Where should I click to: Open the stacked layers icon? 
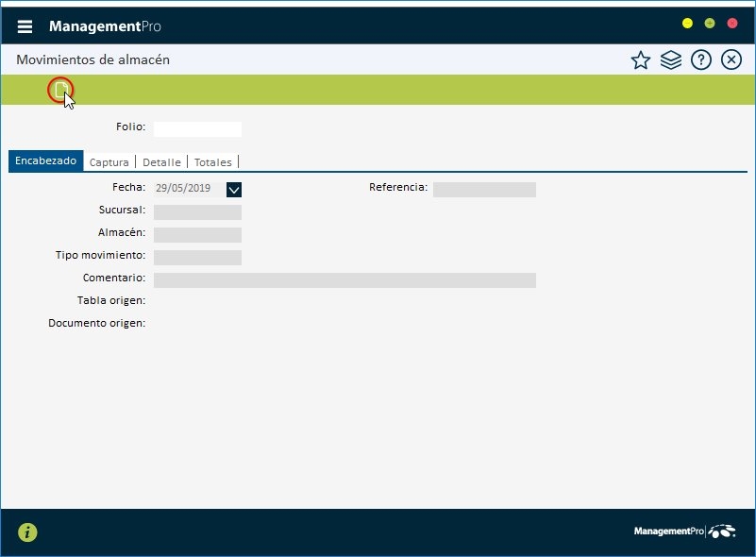click(671, 60)
